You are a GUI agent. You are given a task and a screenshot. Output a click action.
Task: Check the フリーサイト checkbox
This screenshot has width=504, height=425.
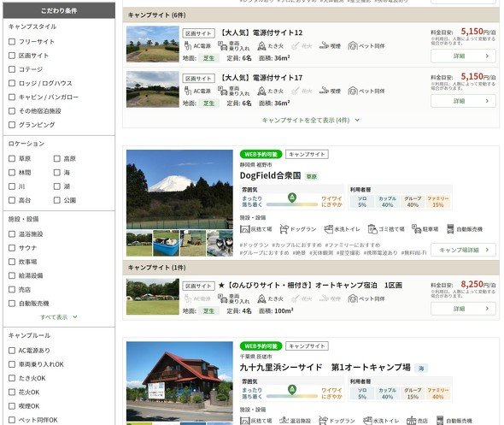pos(12,42)
